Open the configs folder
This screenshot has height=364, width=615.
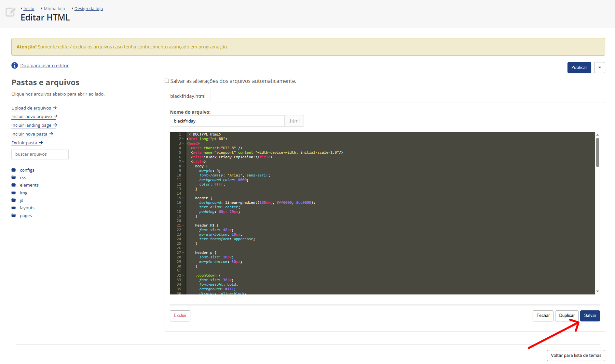[27, 170]
